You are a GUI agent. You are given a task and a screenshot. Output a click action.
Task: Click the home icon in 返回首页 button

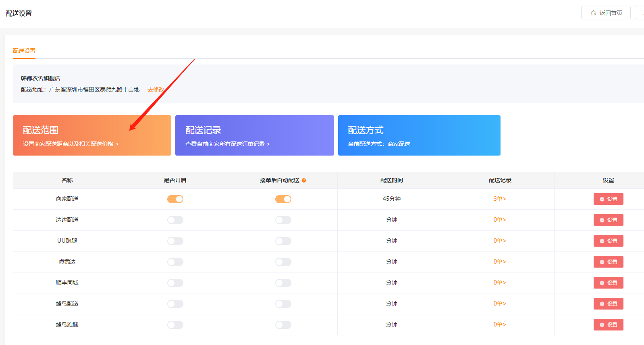pos(594,13)
